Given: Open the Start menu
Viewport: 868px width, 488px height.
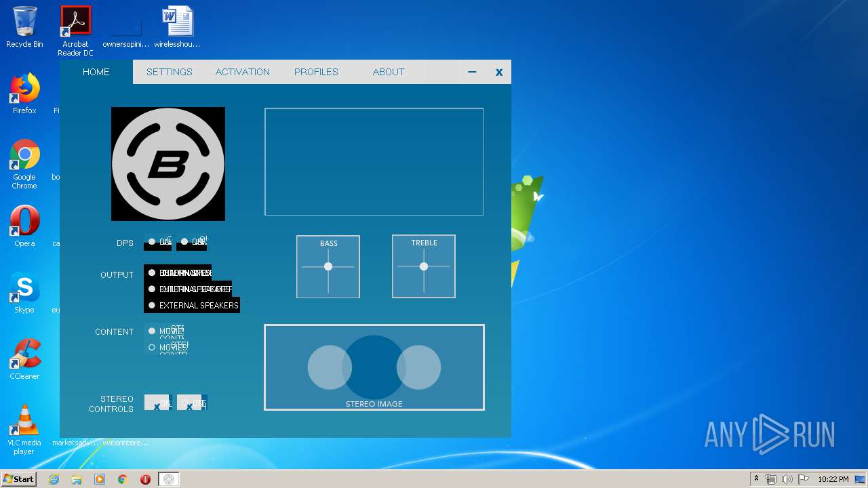Looking at the screenshot, I should [x=18, y=479].
